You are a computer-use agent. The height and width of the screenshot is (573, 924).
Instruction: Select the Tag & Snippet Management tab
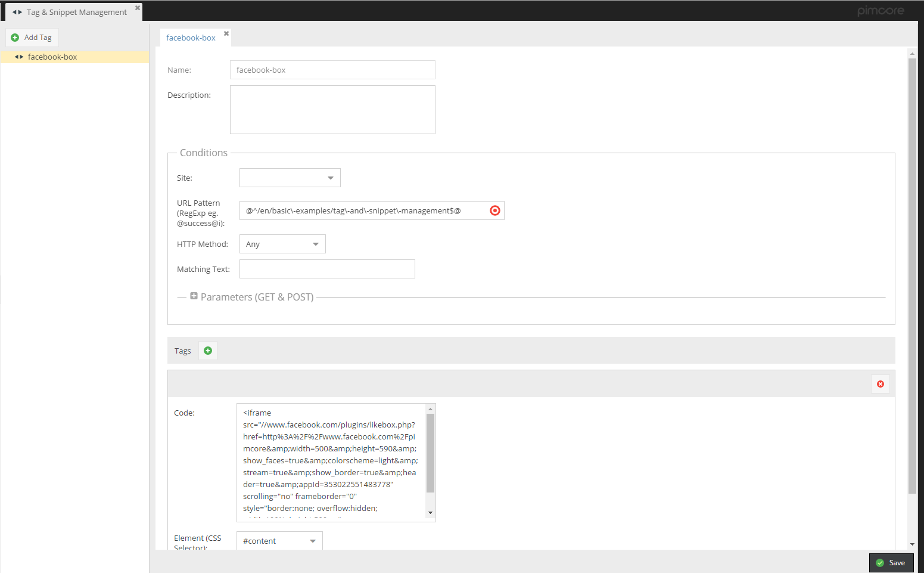coord(76,12)
